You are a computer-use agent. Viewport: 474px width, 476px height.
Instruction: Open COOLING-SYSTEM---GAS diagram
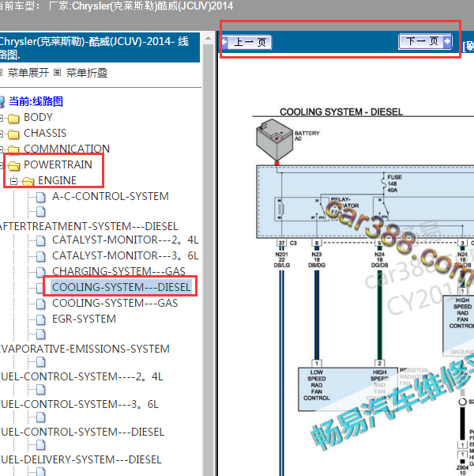point(115,303)
